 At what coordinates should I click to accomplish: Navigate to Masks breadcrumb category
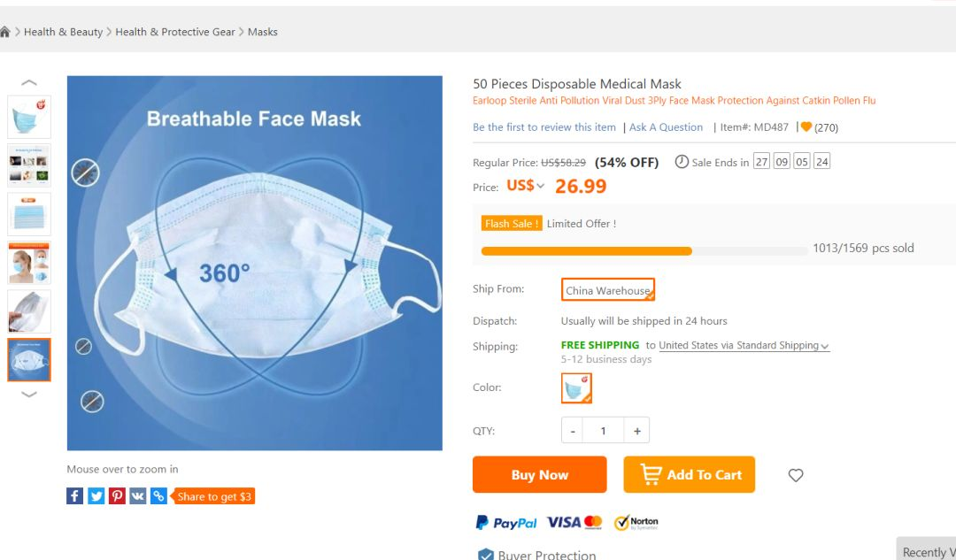(263, 32)
